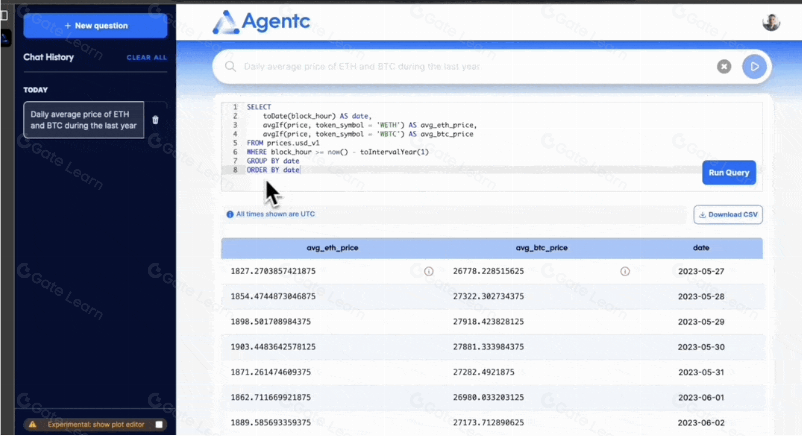Click the WHERE block_hour line in editor
Viewport: 802px width, 436px height.
[x=338, y=152]
